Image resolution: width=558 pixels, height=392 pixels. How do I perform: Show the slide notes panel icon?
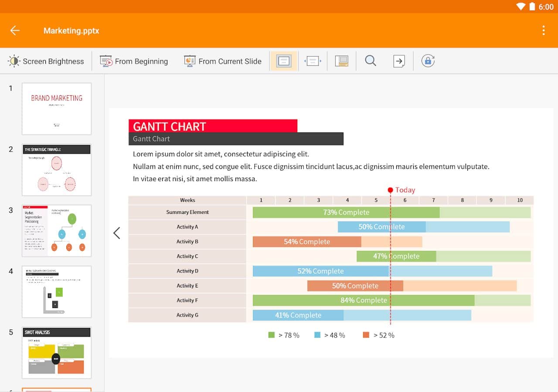click(342, 61)
